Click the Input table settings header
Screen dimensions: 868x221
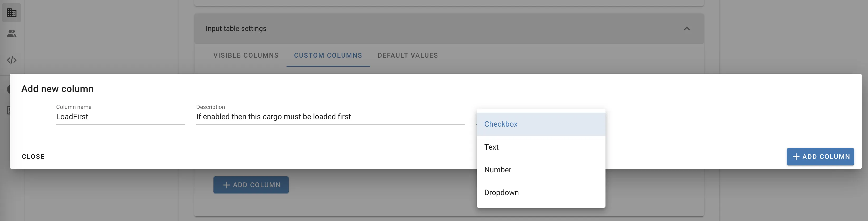(x=236, y=29)
